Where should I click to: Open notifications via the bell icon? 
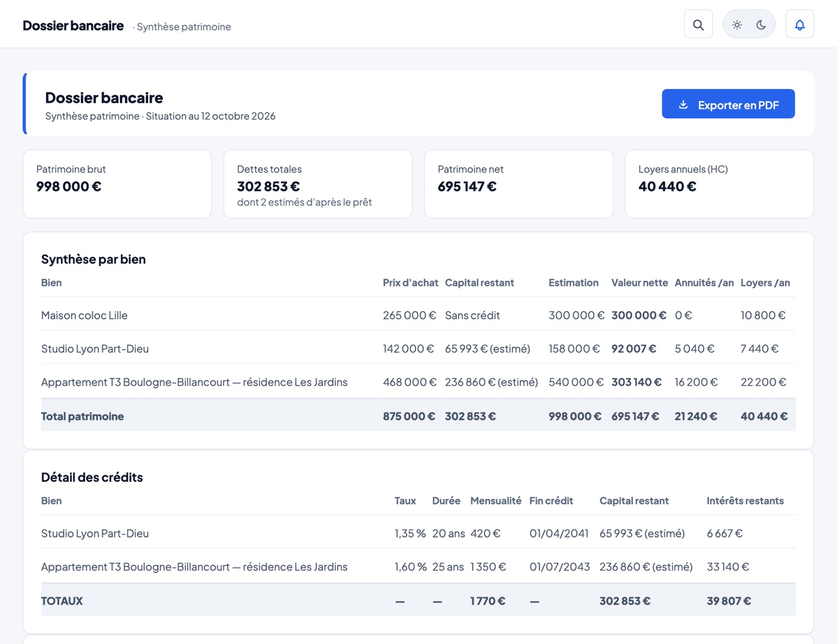click(x=800, y=25)
